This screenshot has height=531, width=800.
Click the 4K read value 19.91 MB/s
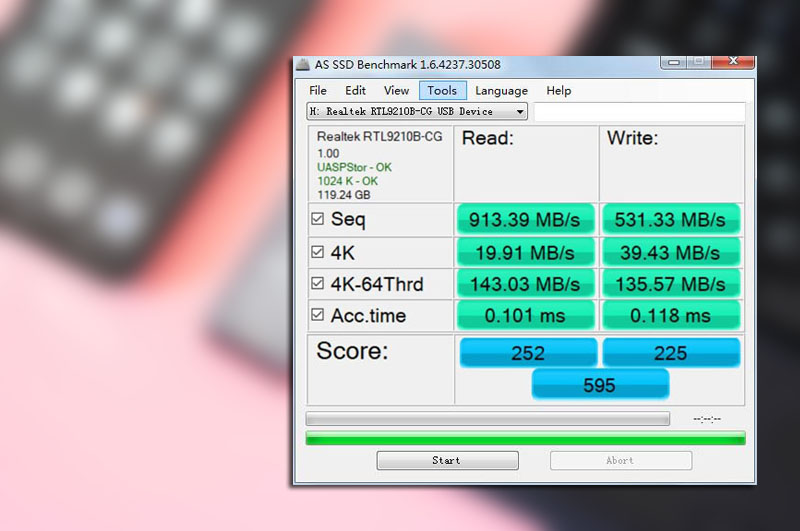point(526,253)
